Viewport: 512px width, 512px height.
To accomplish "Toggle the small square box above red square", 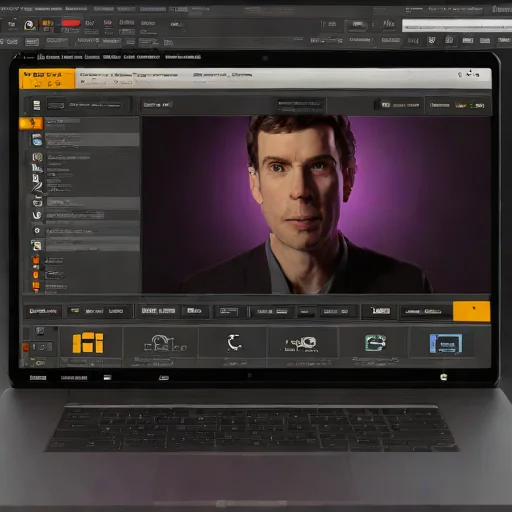I will 40,331.
